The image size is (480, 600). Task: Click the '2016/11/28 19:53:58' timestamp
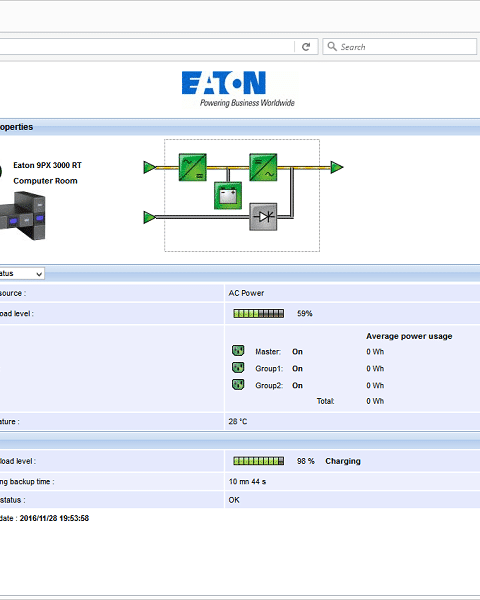(x=54, y=518)
